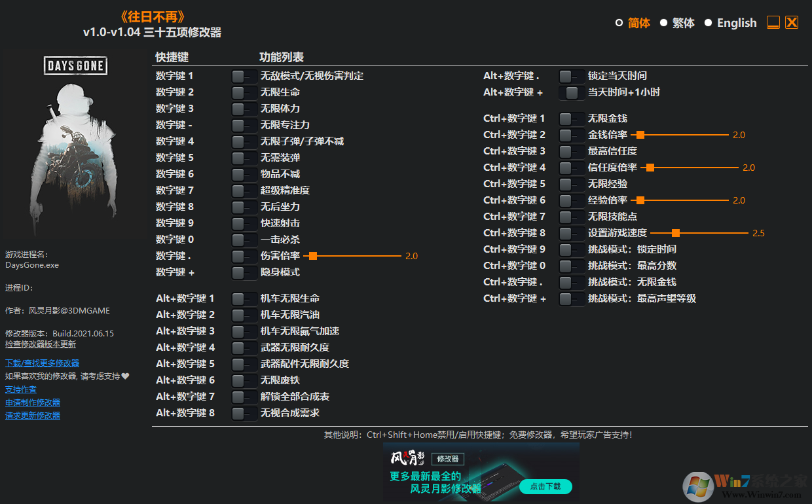
Task: Toggle 快速射击 switch
Action: coord(244,223)
